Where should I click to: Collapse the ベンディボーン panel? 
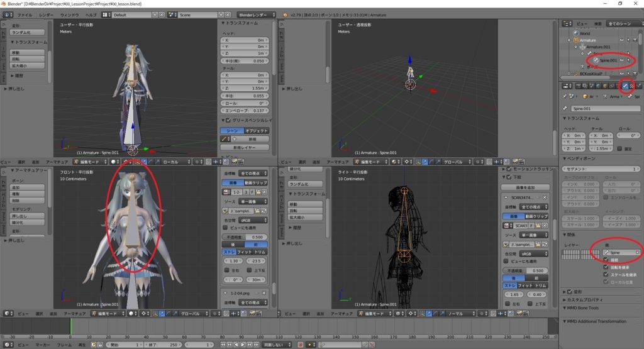(x=565, y=158)
